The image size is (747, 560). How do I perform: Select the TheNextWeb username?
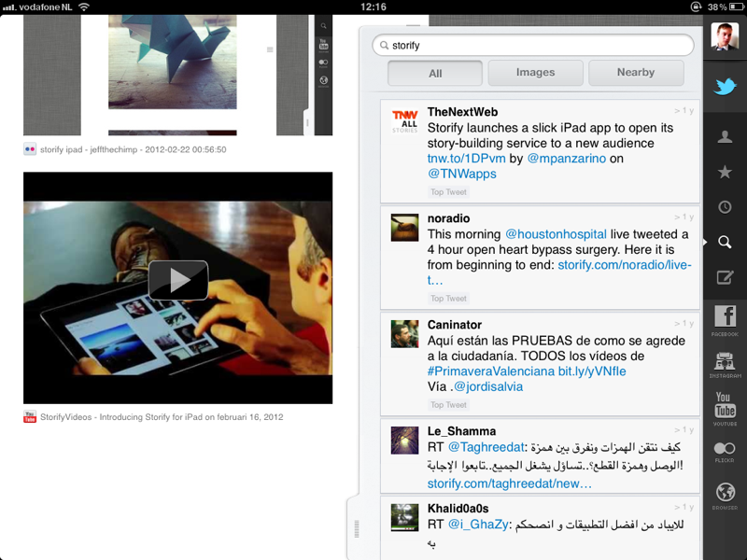tap(462, 112)
